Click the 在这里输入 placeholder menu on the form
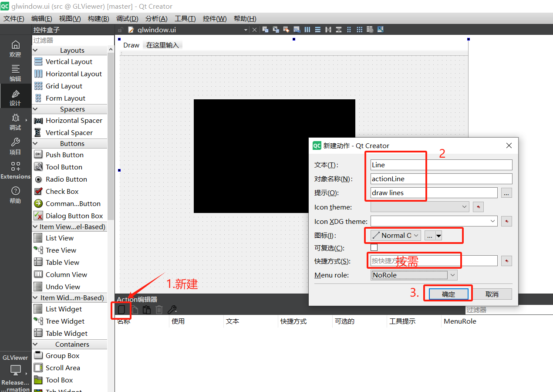The width and height of the screenshot is (553, 392). click(162, 45)
